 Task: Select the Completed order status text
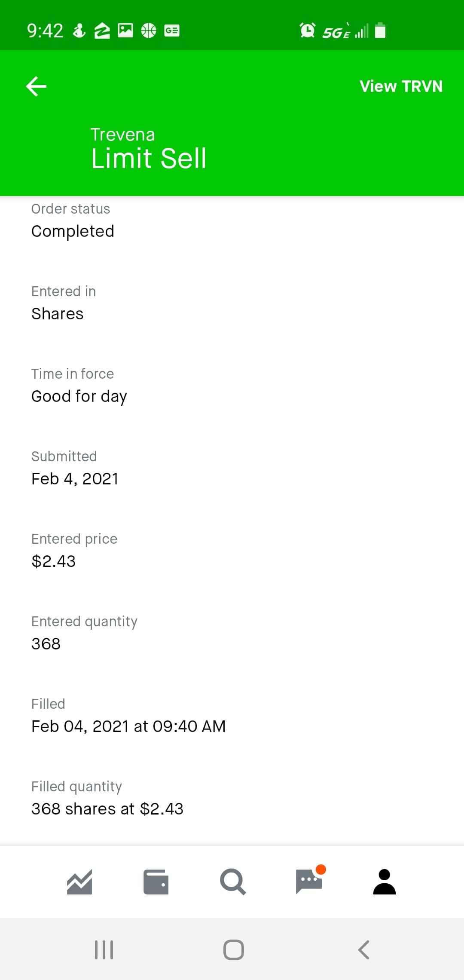pos(73,231)
